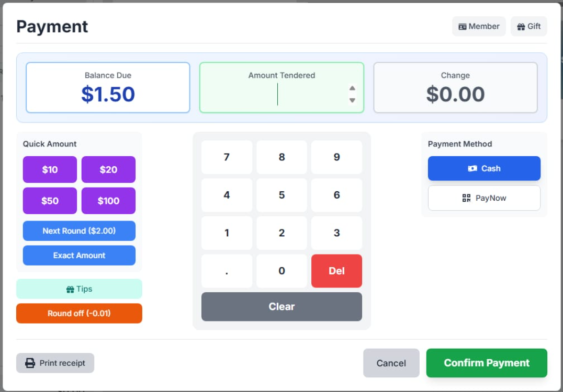Tap the decimal point key
Image resolution: width=563 pixels, height=392 pixels.
point(227,271)
